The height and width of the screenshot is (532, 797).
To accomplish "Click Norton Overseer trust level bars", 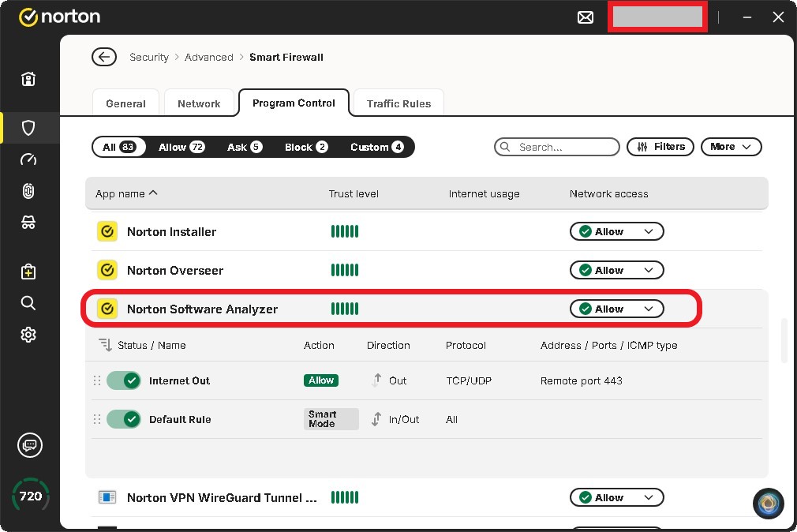I will (x=345, y=270).
